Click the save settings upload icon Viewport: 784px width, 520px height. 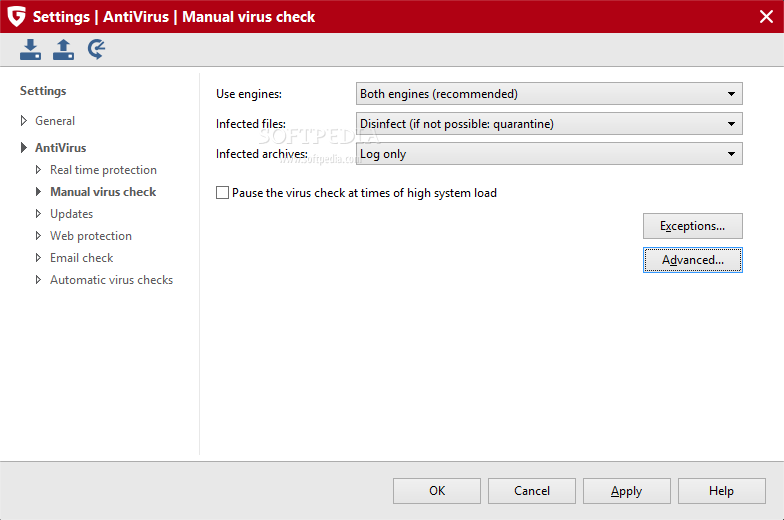[x=64, y=50]
